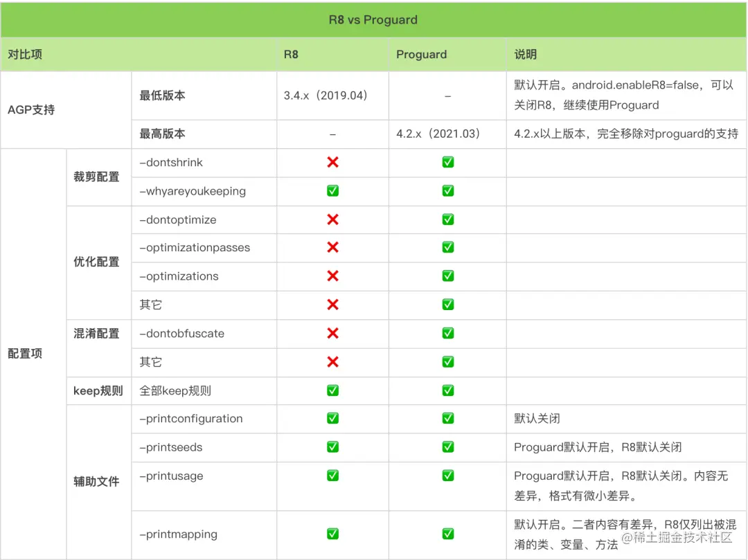Click the Proguard check for -dontobfuscate
Screen dimensions: 748x560
[448, 333]
